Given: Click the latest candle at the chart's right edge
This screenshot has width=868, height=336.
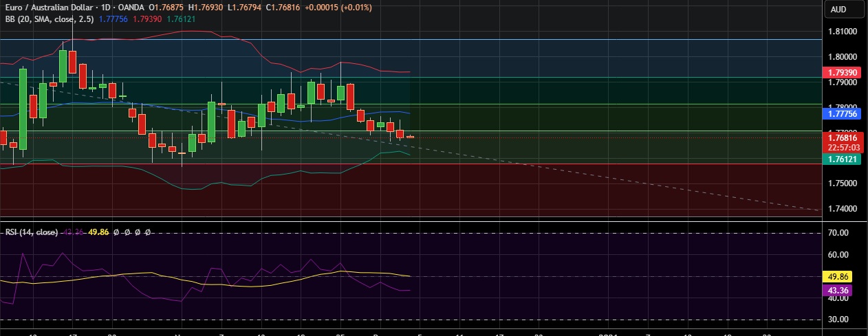Looking at the screenshot, I should (x=411, y=137).
